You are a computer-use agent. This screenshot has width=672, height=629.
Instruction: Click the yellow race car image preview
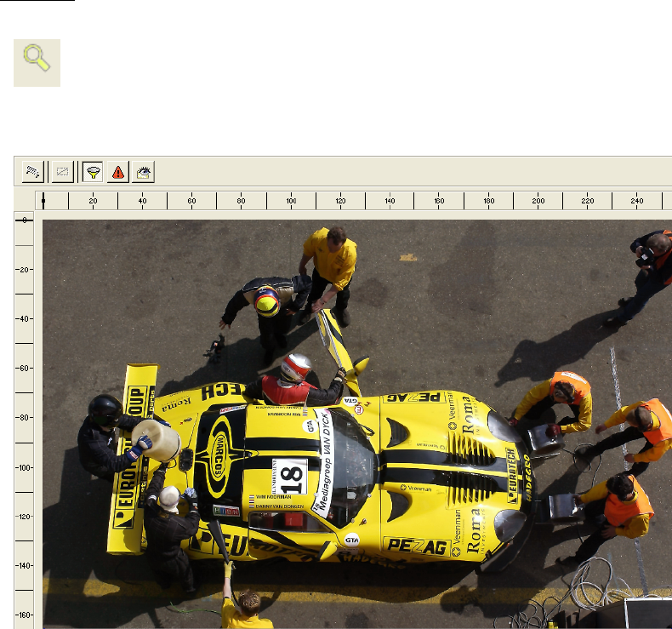point(357,424)
